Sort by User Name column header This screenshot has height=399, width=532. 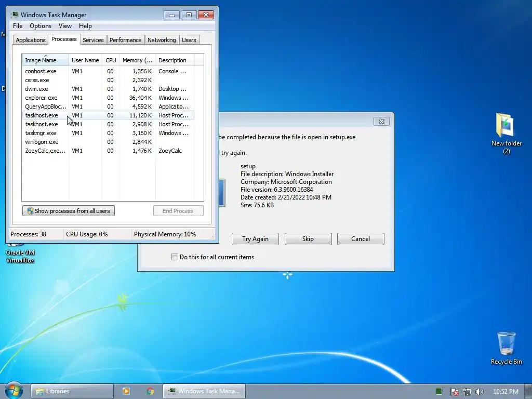pos(85,60)
